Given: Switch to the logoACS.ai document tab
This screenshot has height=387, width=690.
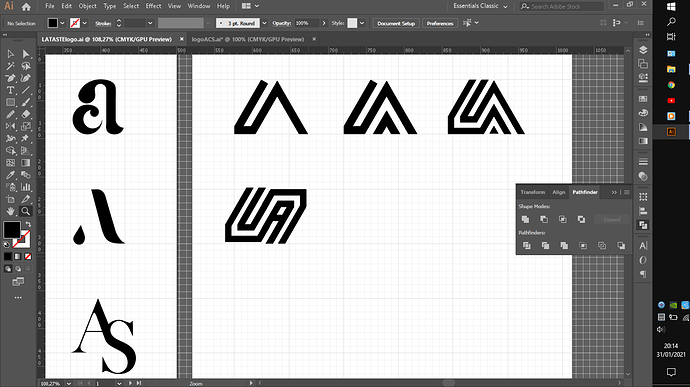Looking at the screenshot, I should tap(248, 39).
